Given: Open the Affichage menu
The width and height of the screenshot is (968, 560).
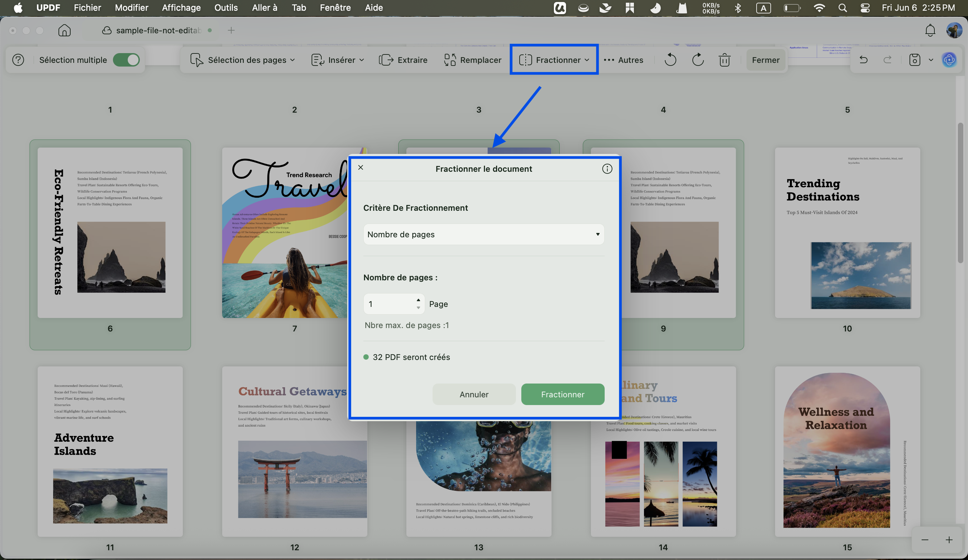Looking at the screenshot, I should (181, 8).
